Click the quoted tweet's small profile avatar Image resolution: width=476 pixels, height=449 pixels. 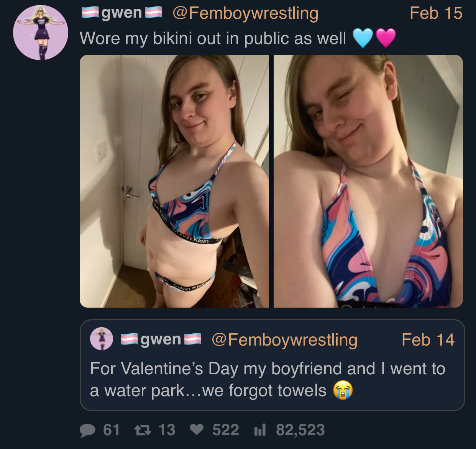(x=102, y=339)
